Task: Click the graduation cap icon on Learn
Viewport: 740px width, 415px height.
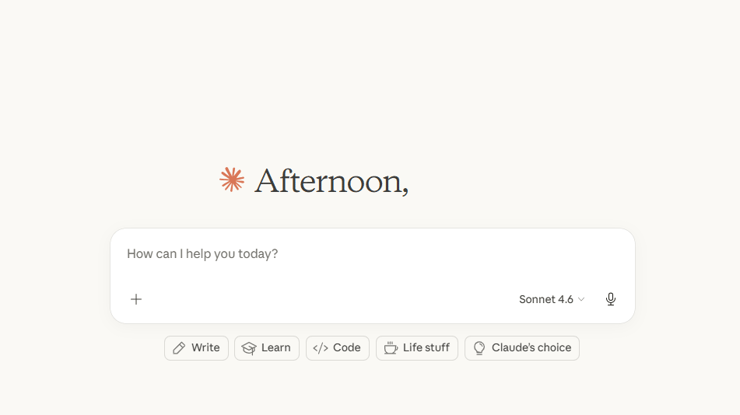Action: coord(249,348)
